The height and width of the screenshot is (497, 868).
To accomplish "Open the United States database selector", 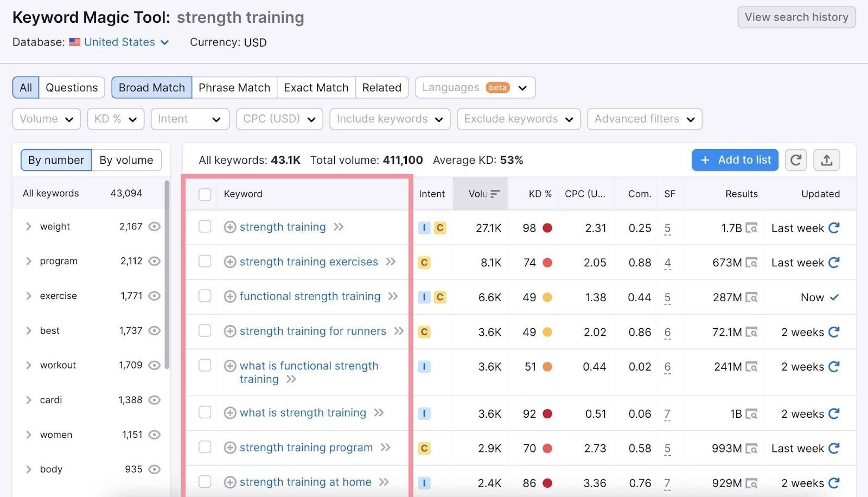I will click(119, 42).
